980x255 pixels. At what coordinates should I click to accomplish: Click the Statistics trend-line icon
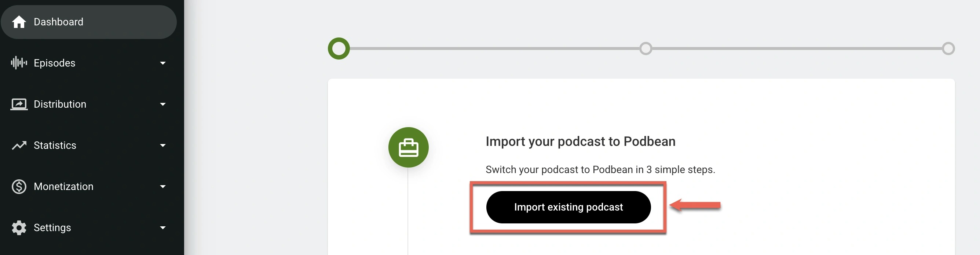19,145
